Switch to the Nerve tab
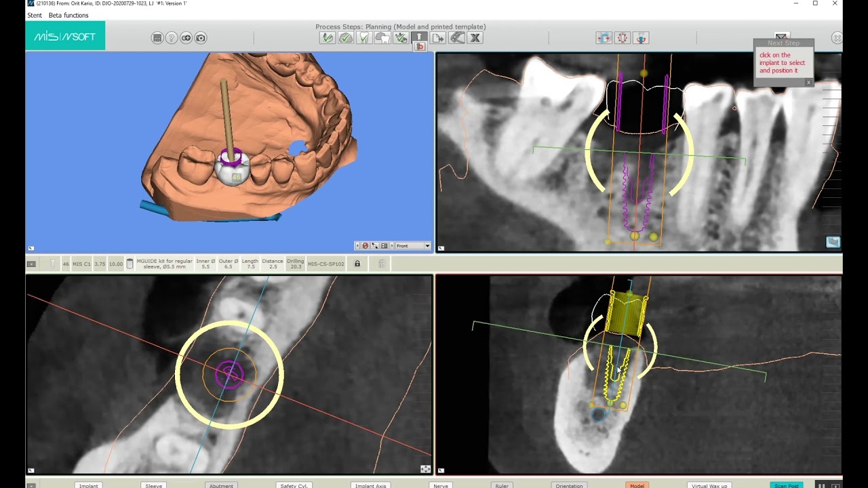The height and width of the screenshot is (488, 868). [441, 485]
